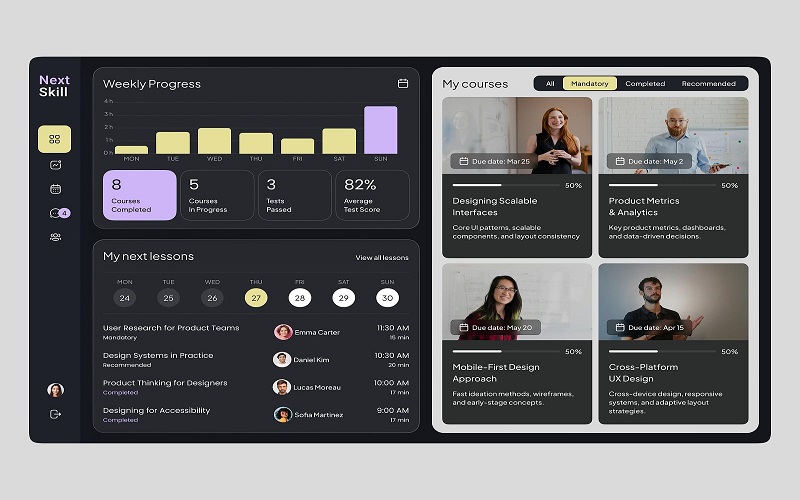The width and height of the screenshot is (800, 500).
Task: Click the Emma Carter instructor name
Action: coord(317,332)
